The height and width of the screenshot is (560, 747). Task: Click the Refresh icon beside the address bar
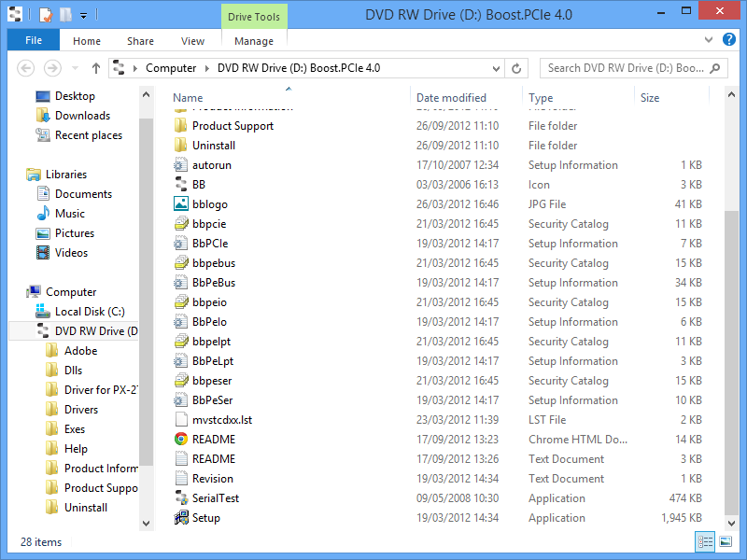(516, 68)
